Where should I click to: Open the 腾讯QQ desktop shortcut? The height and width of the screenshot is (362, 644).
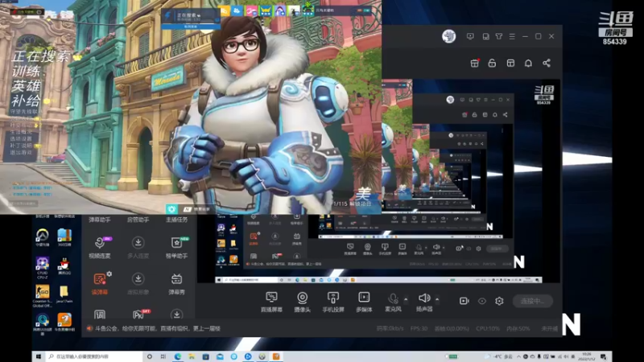(64, 266)
